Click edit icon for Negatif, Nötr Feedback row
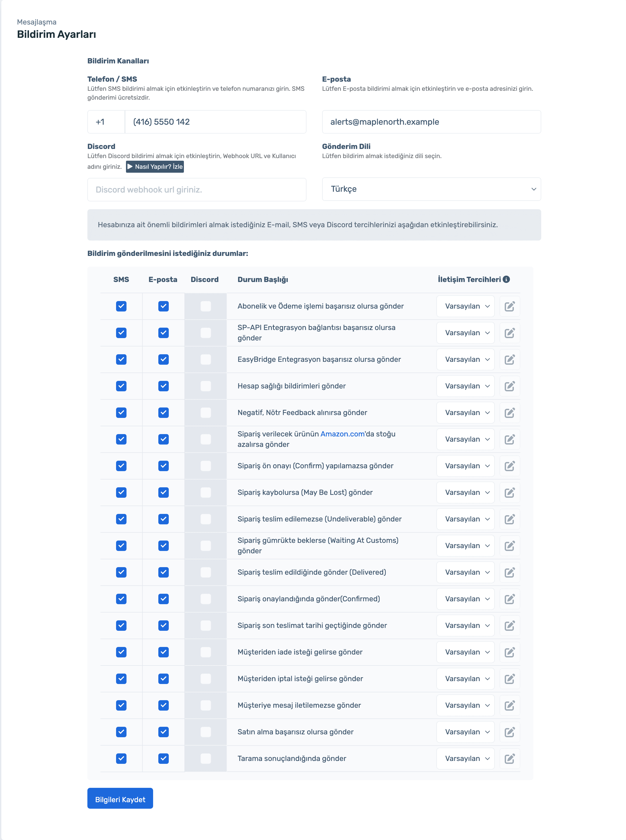626x840 pixels. [509, 413]
